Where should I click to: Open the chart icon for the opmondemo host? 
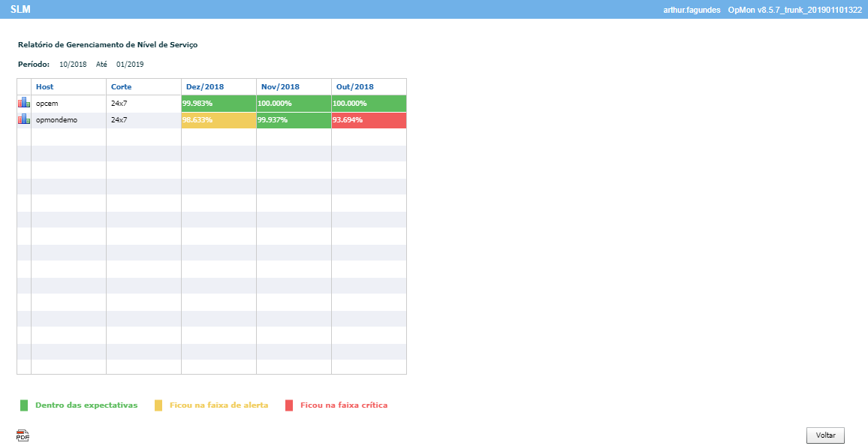pyautogui.click(x=24, y=119)
